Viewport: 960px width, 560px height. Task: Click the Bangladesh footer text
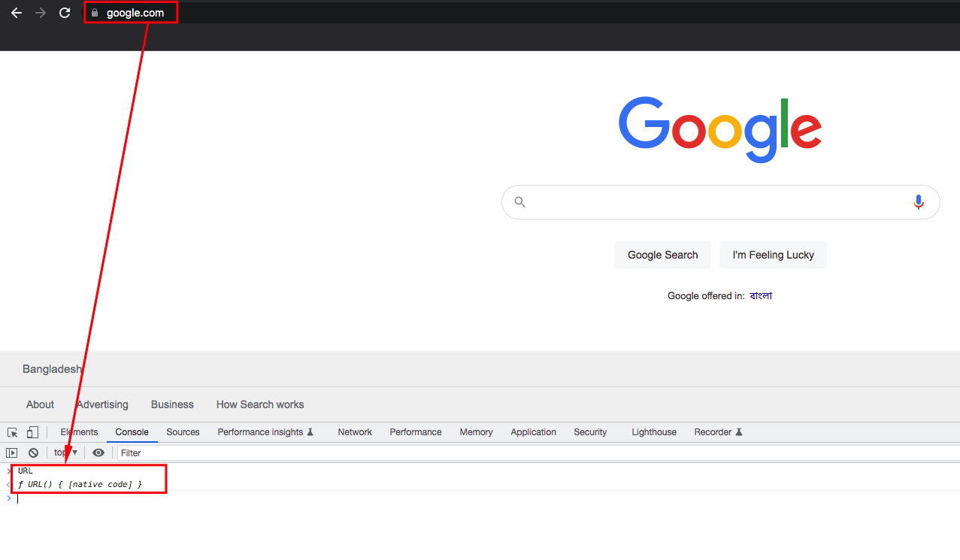pyautogui.click(x=52, y=369)
